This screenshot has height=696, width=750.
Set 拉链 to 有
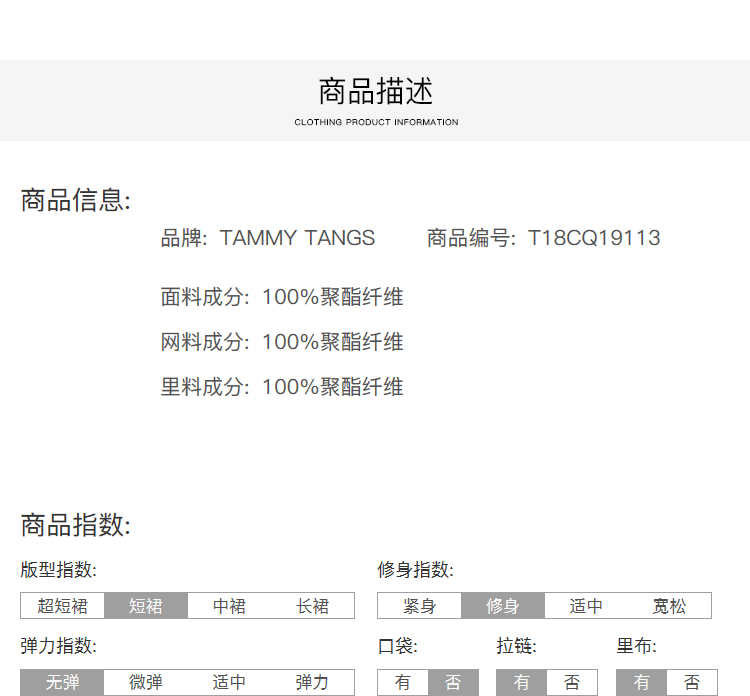coord(522,683)
